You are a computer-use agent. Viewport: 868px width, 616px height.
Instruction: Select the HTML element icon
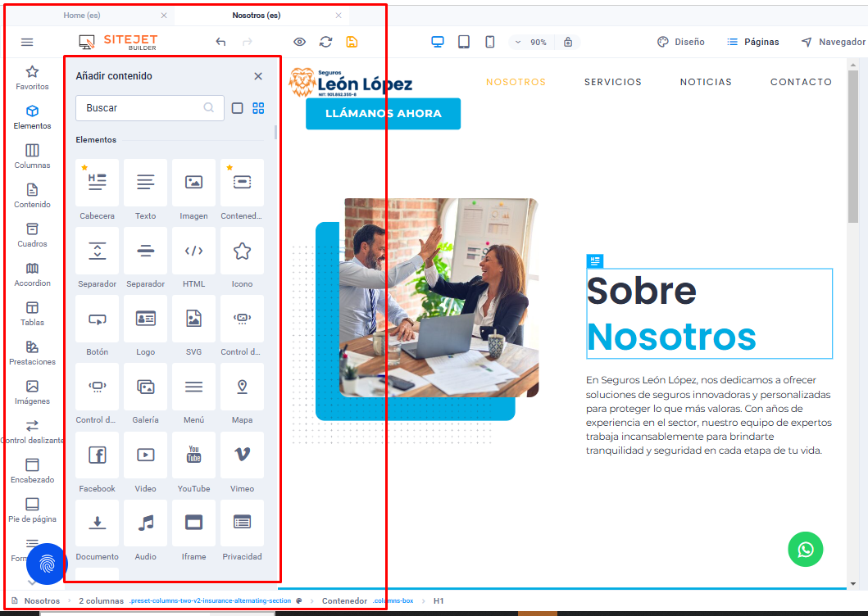click(193, 251)
